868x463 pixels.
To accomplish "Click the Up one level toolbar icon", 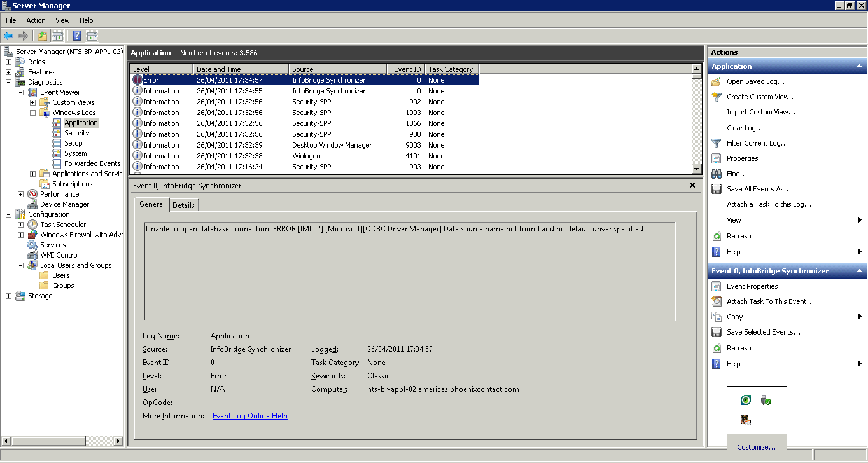I will 43,36.
